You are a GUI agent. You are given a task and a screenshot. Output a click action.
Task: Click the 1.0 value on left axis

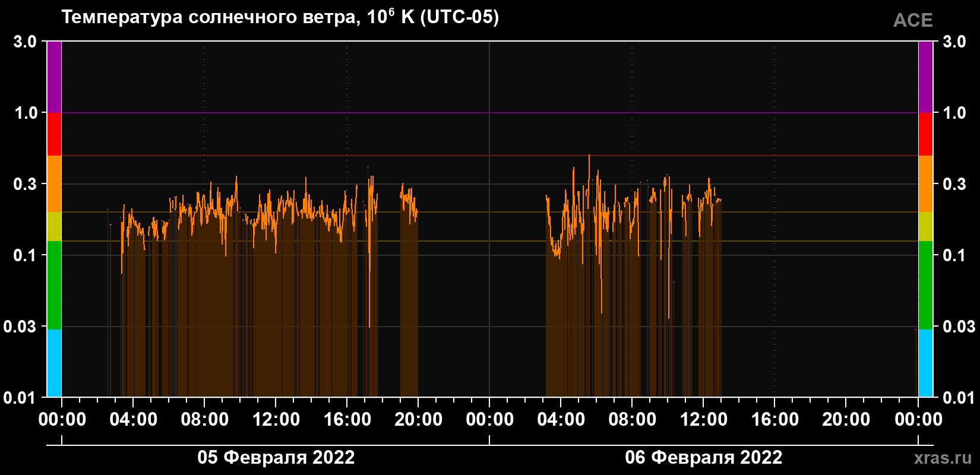[25, 113]
